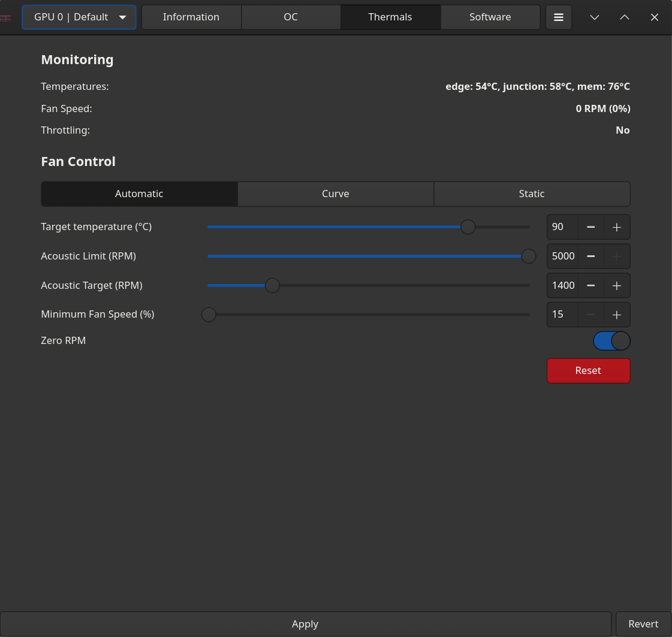The height and width of the screenshot is (637, 672).
Task: Click the Apply button
Action: click(305, 624)
